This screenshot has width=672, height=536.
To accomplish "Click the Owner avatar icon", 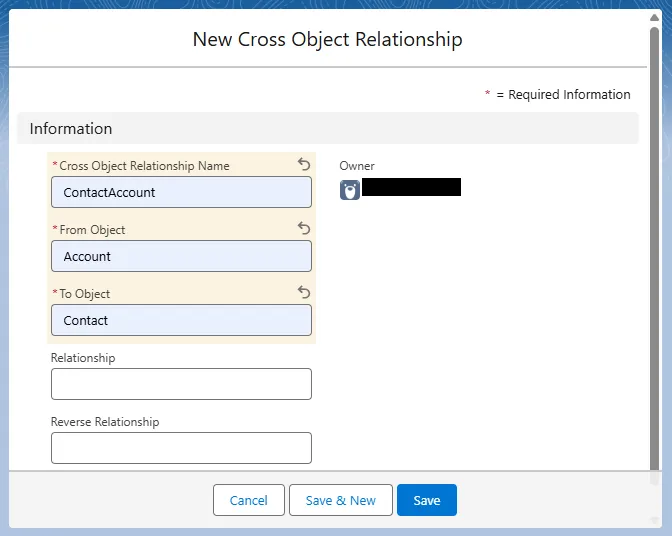I will coord(350,190).
